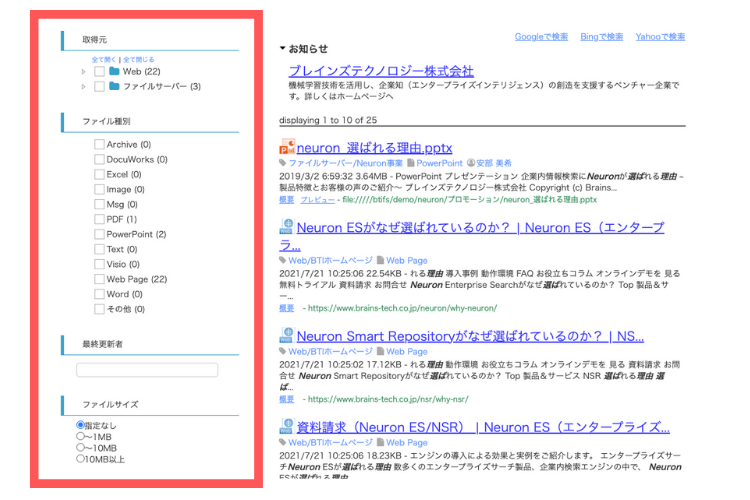This screenshot has width=750, height=500.
Task: Open the Neuron Smart Repository result title
Action: tap(470, 336)
